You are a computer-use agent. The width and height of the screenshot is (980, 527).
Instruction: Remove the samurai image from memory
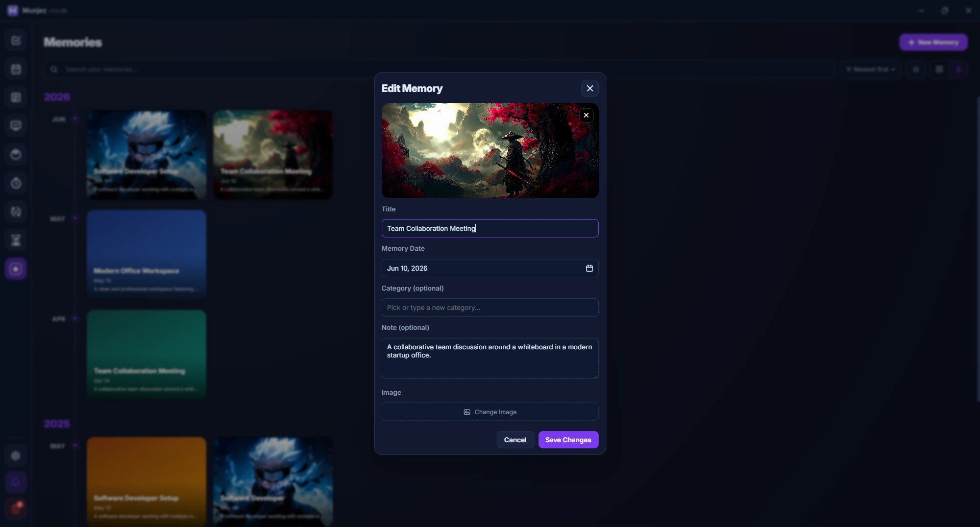point(586,115)
